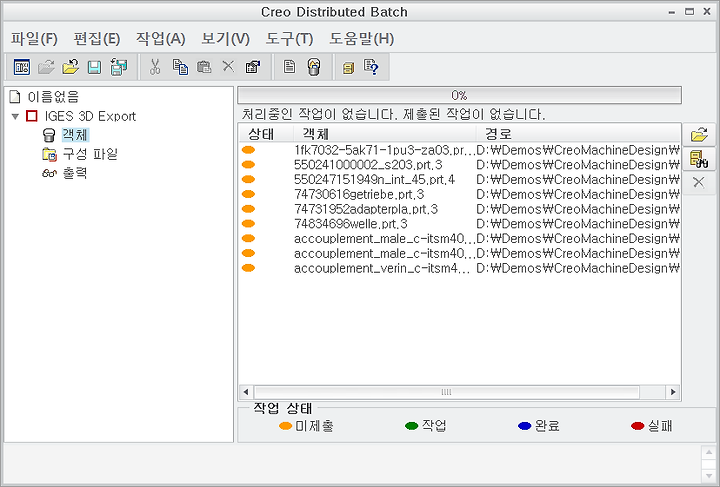Select row 1fk7032-5ak71-1pu3-za03
The width and height of the screenshot is (720, 487).
coord(459,150)
